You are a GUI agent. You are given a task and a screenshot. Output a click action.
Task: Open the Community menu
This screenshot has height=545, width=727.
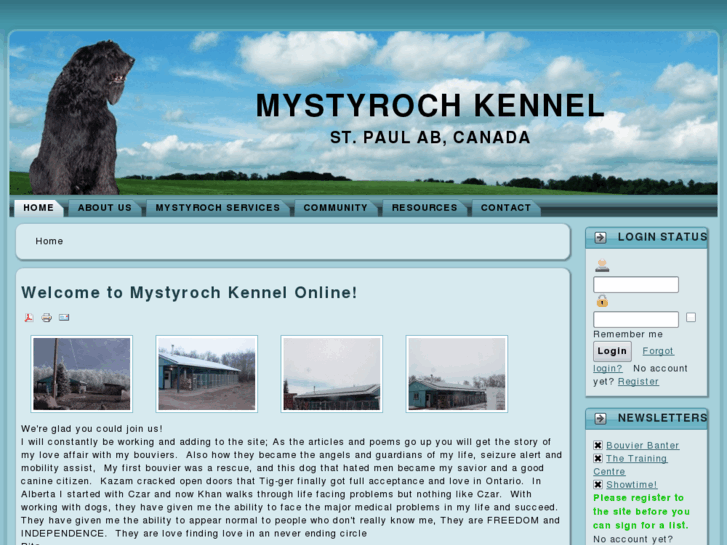(336, 208)
